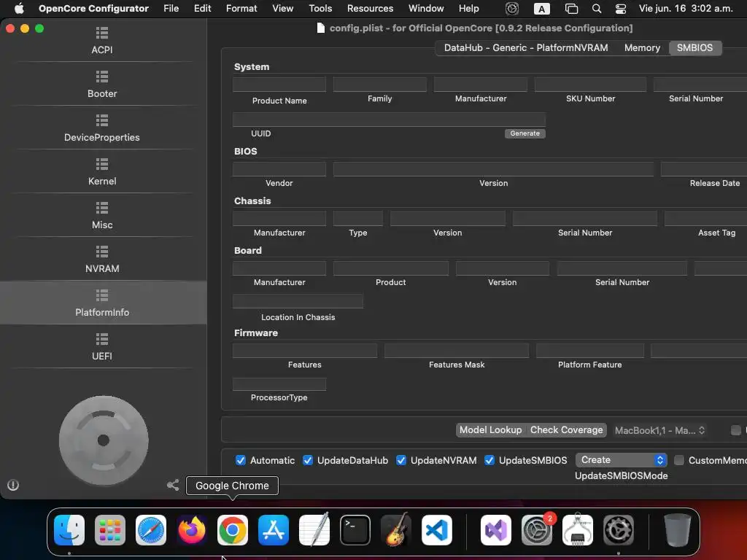The image size is (747, 560).
Task: Open the Booter section in sidebar
Action: (x=102, y=85)
